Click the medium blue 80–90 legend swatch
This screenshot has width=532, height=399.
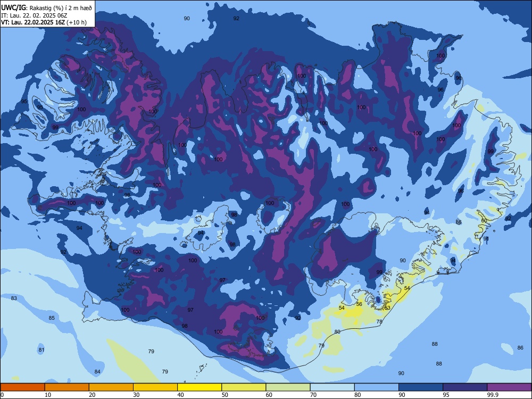(x=377, y=387)
